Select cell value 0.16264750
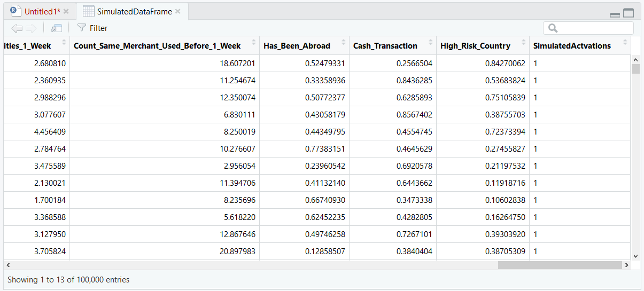This screenshot has height=291, width=644. [x=505, y=217]
